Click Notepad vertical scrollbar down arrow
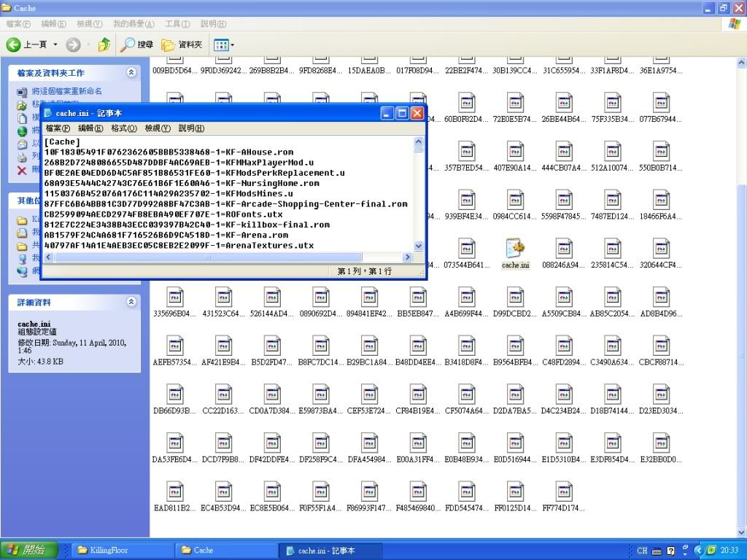Screen dimensions: 747x560 pos(419,246)
